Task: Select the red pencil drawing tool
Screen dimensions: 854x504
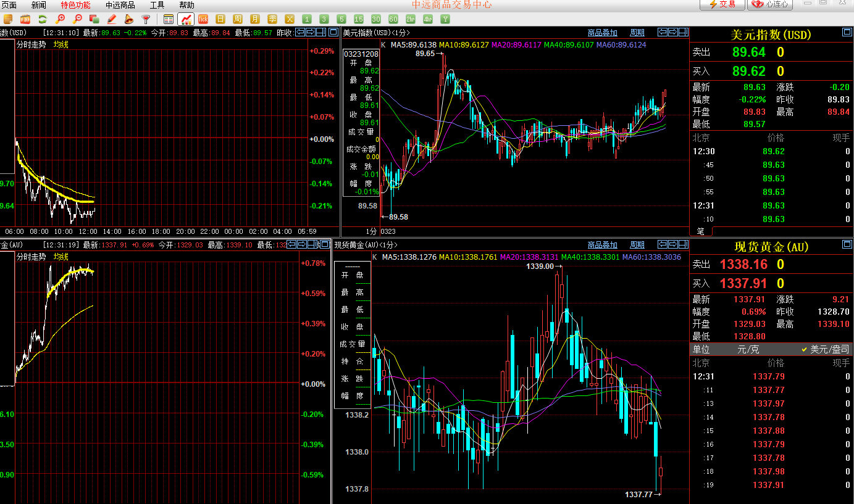Action: point(112,19)
